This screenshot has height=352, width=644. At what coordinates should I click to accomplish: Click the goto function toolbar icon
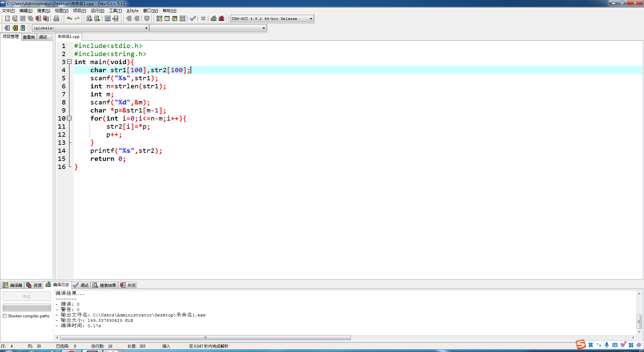[108, 18]
